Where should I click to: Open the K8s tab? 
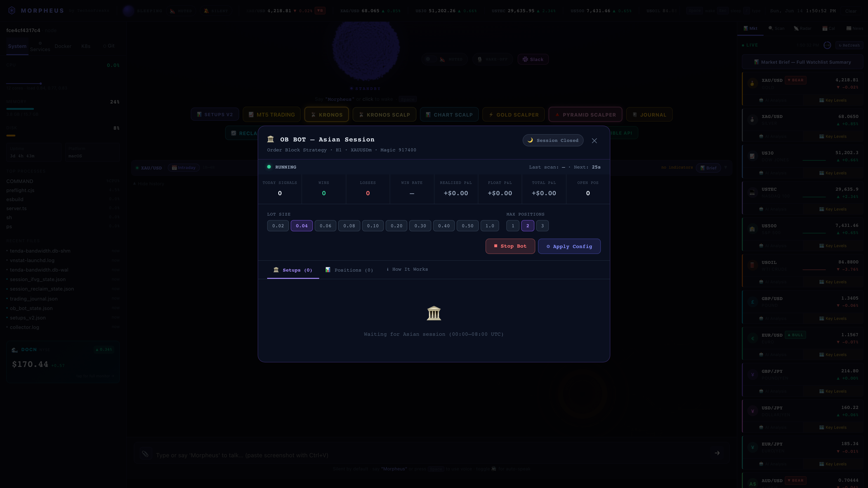(x=86, y=46)
